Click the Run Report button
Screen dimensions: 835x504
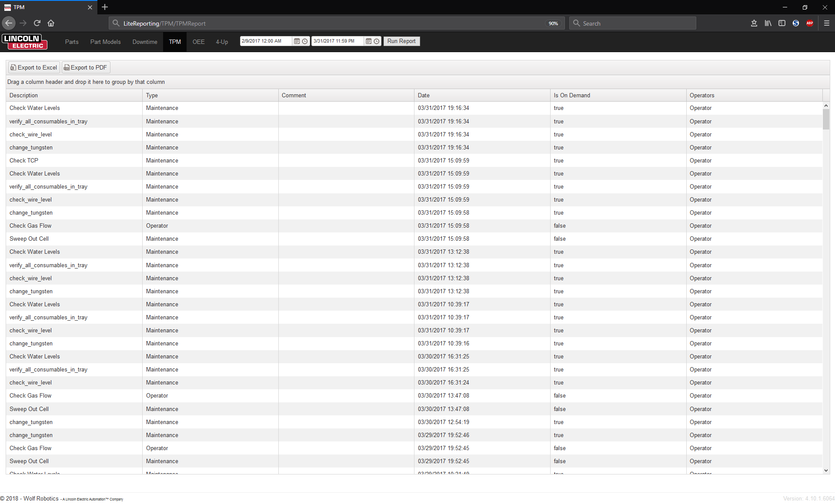pyautogui.click(x=401, y=41)
